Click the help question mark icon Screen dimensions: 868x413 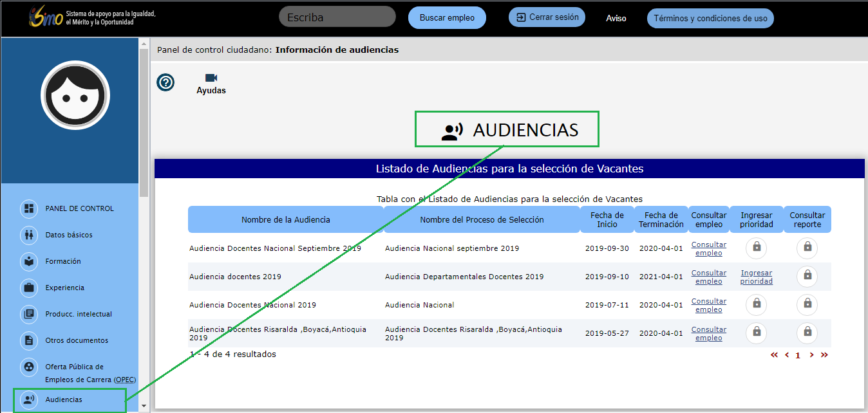(x=165, y=82)
